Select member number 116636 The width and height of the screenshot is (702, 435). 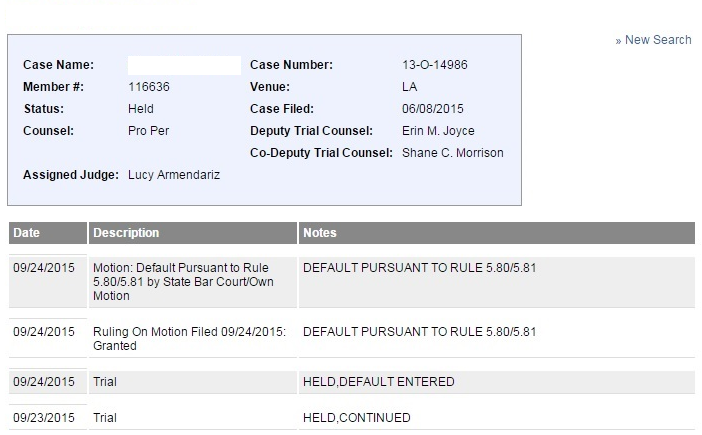[149, 87]
